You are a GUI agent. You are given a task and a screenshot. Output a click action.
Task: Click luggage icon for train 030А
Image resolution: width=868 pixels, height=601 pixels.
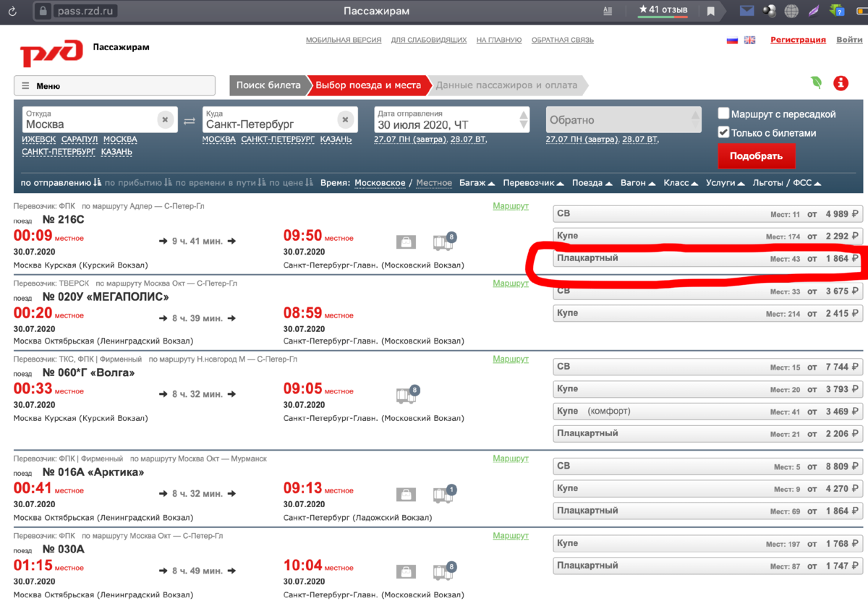[406, 573]
